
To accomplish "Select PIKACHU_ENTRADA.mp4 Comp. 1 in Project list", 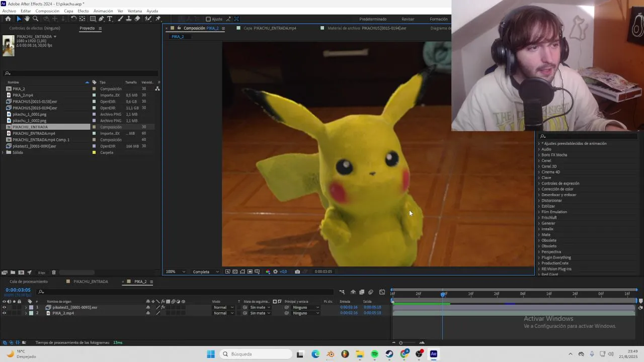I will pyautogui.click(x=41, y=140).
